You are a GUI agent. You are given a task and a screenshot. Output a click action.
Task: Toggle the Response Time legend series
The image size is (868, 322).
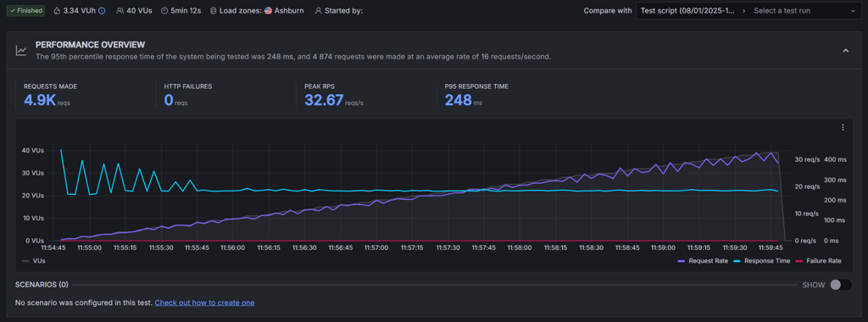(x=762, y=261)
